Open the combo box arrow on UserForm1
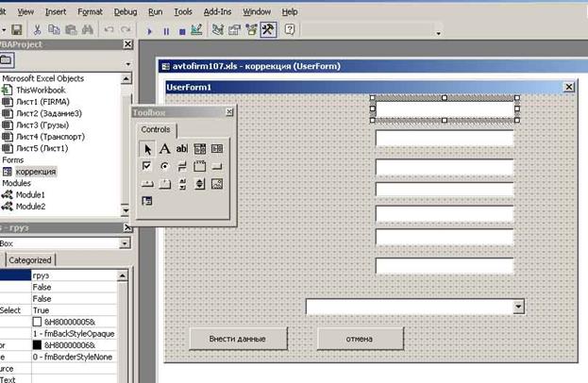The width and height of the screenshot is (588, 383). tap(518, 307)
